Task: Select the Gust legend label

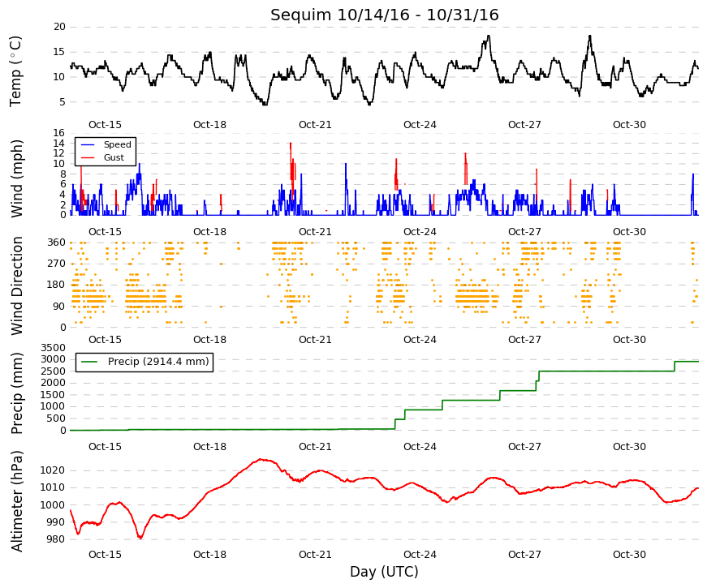Action: (114, 157)
